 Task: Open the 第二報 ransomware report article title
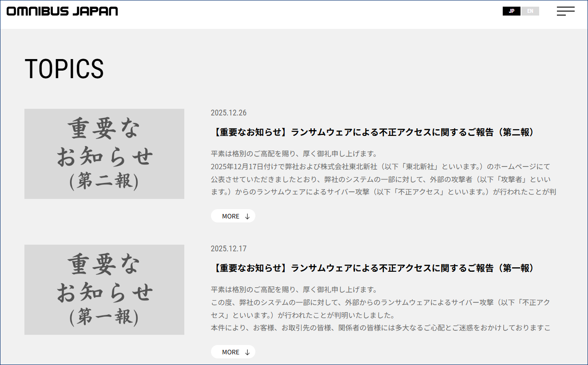click(x=373, y=132)
